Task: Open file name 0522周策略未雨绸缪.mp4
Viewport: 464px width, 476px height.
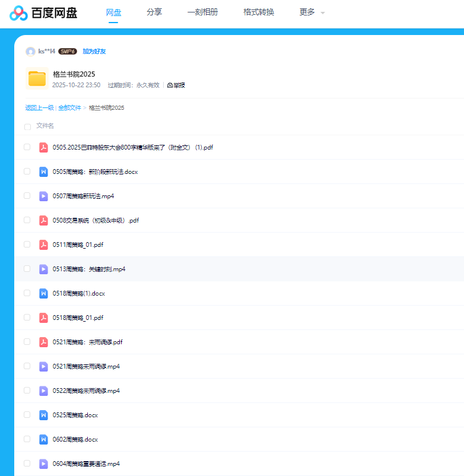Action: coord(86,391)
